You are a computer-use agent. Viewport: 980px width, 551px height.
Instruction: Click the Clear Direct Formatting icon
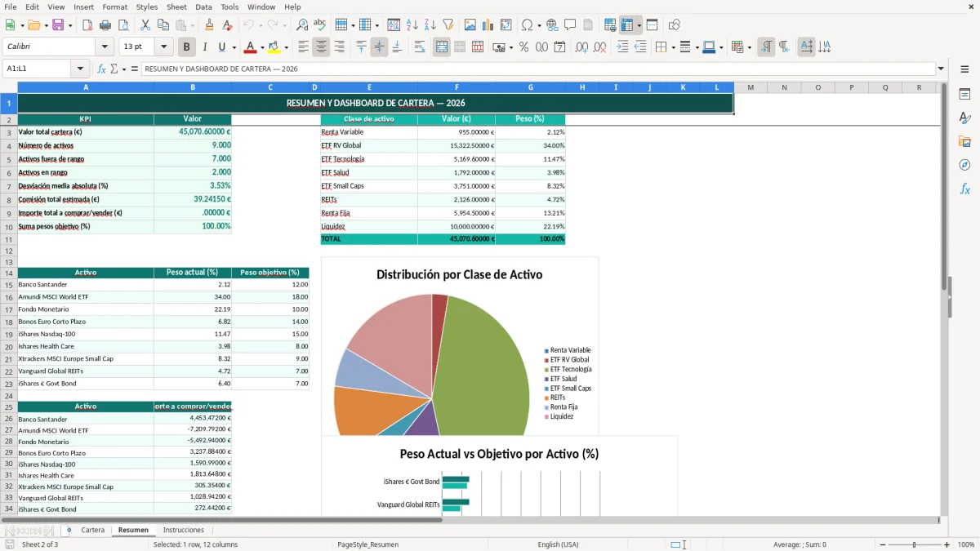tap(227, 25)
